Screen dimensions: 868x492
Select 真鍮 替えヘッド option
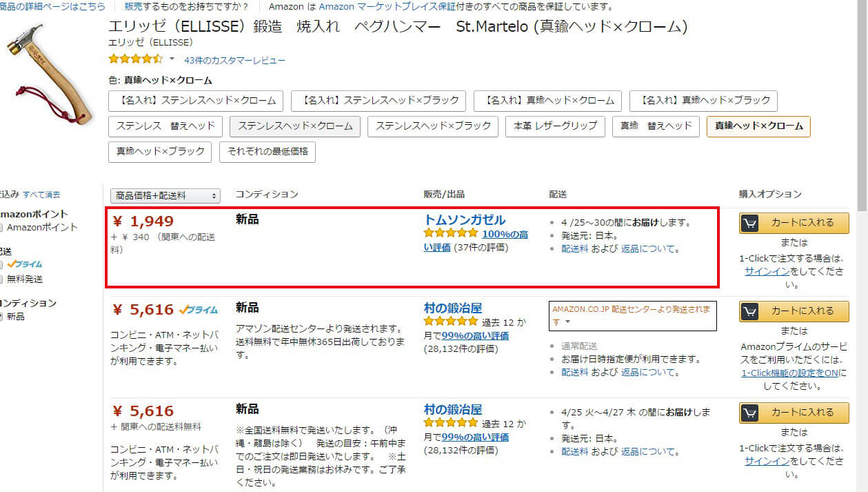[656, 126]
